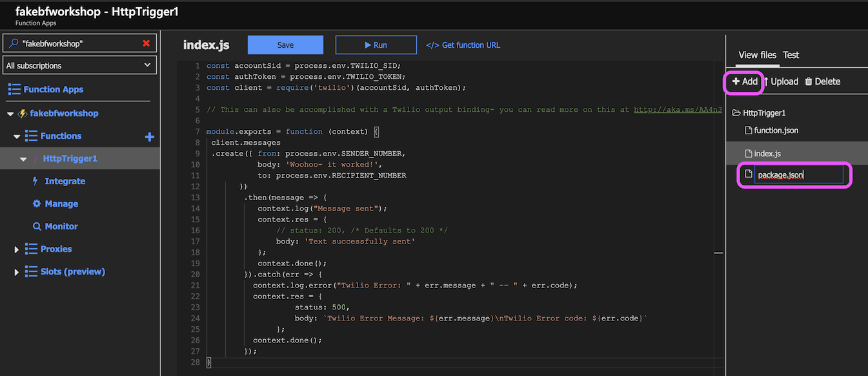Click the Monitor magnifier icon
The width and height of the screenshot is (868, 376).
tap(37, 226)
